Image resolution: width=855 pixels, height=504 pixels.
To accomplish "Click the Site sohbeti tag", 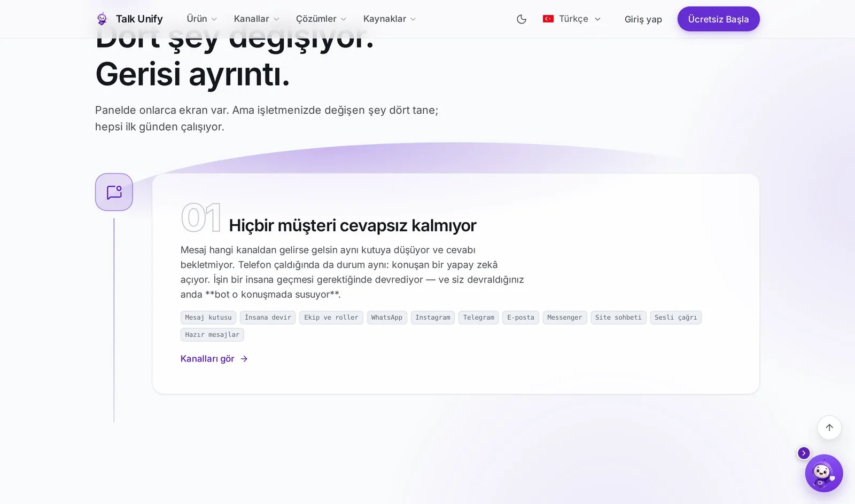I will [618, 318].
